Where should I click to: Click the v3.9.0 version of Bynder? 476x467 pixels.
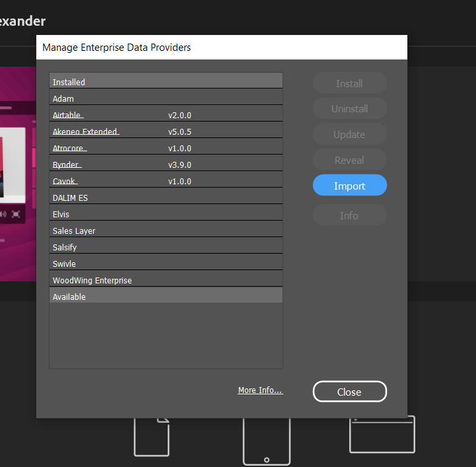[180, 165]
